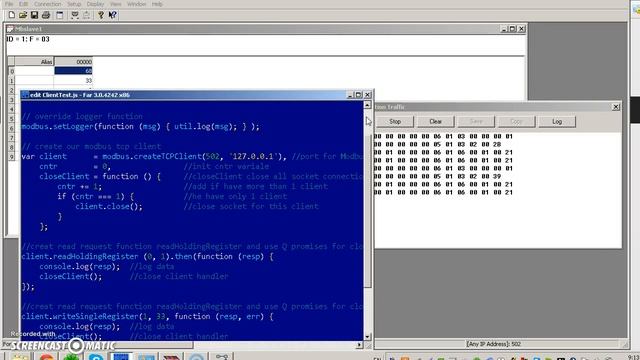The image size is (640, 360).
Task: Click the disabled Save traffic button
Action: point(476,122)
